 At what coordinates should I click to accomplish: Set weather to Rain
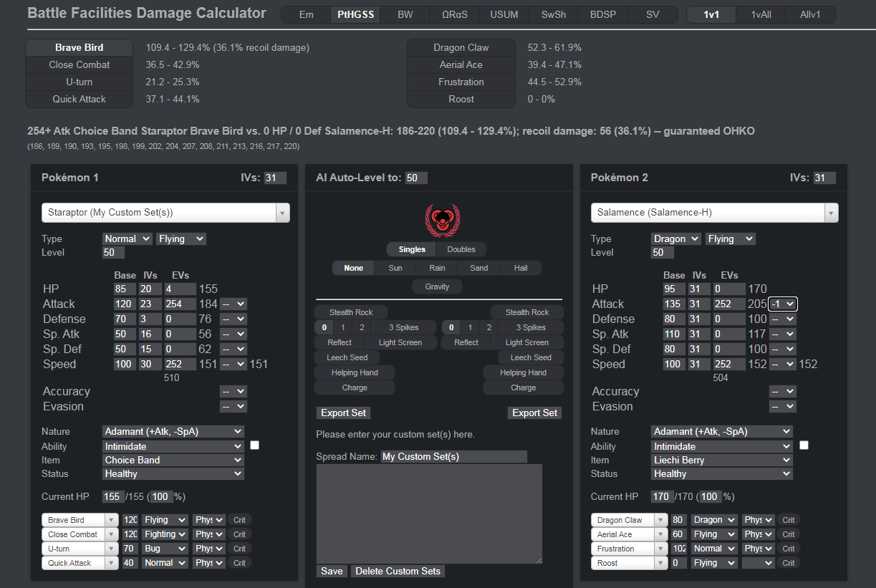437,268
